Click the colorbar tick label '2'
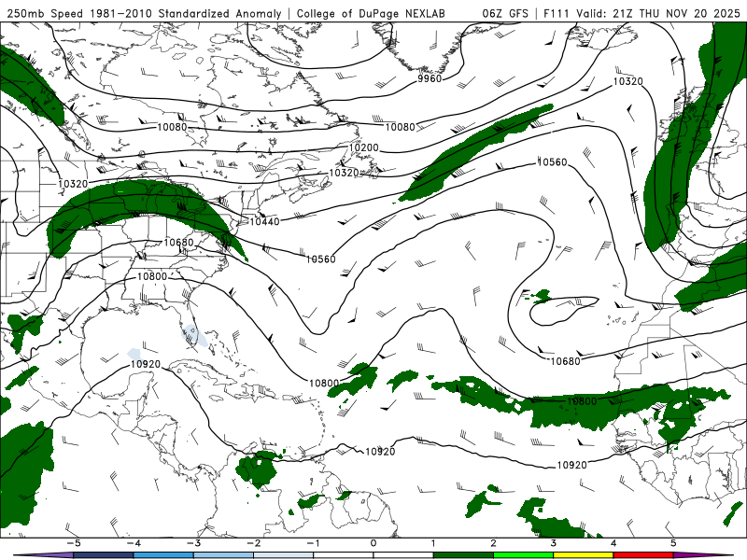Screen dimensions: 747x560 coord(493,543)
